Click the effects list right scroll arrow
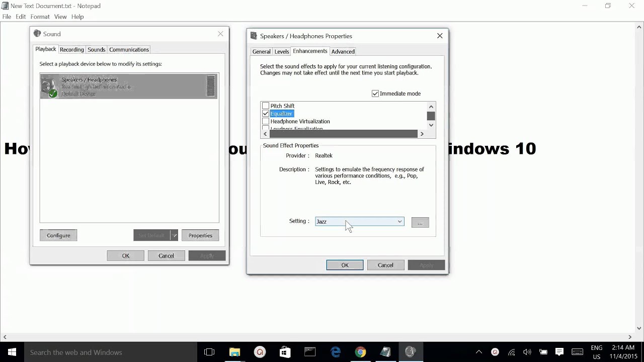 (x=422, y=134)
